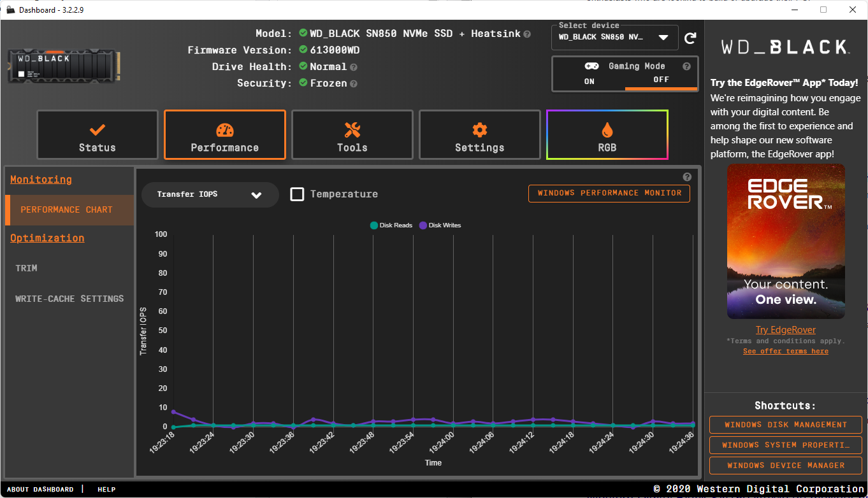
Task: Click the Gaming Mode help icon
Action: coord(686,66)
